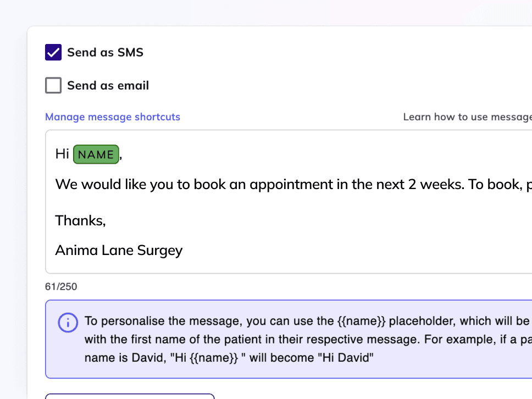Click Learn how to use message link
Image resolution: width=532 pixels, height=399 pixels.
[467, 117]
